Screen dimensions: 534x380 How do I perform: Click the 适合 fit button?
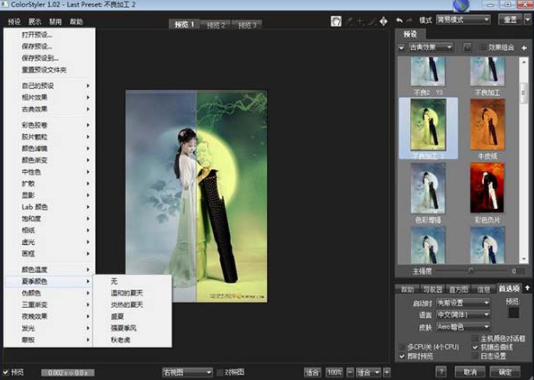[312, 372]
